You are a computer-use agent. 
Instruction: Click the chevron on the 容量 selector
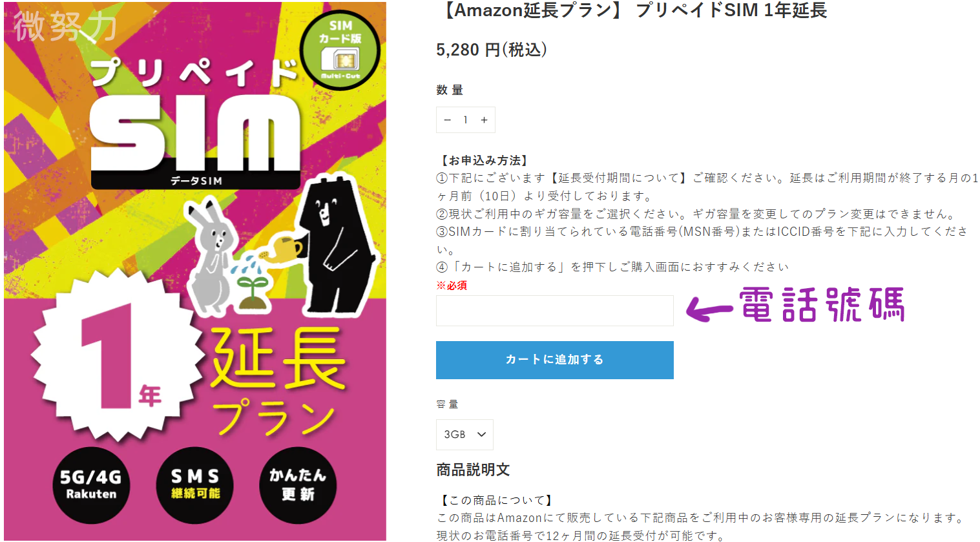click(x=481, y=435)
